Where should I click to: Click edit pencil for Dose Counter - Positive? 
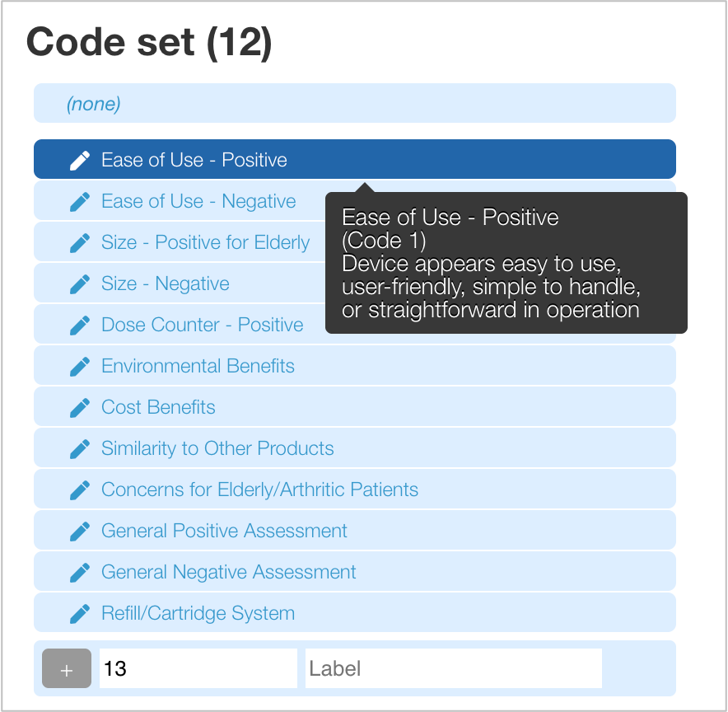(79, 326)
